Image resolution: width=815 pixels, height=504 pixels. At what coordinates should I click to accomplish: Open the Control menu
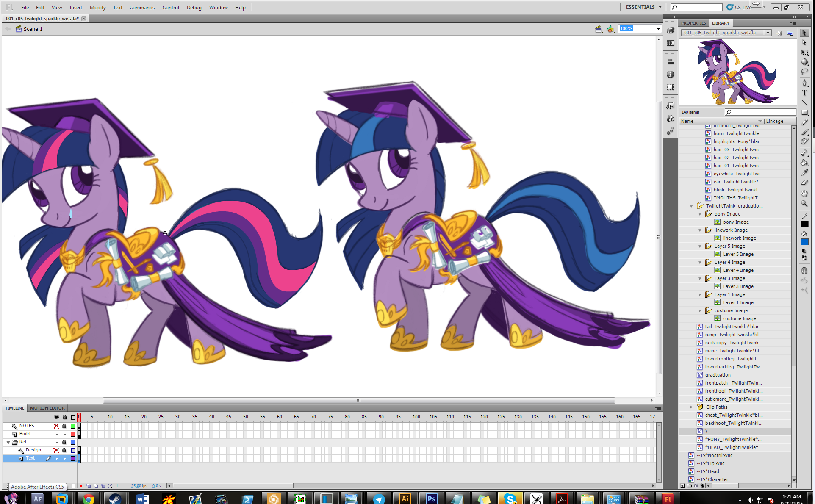click(x=171, y=8)
